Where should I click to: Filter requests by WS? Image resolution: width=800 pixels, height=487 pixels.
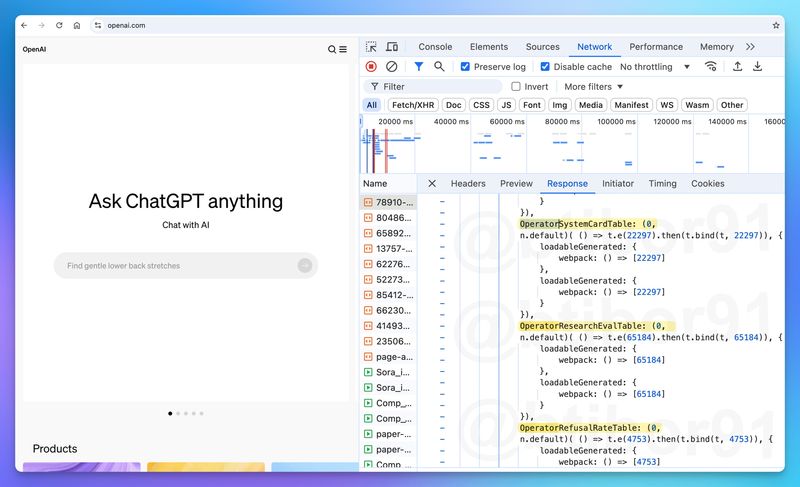(x=666, y=105)
